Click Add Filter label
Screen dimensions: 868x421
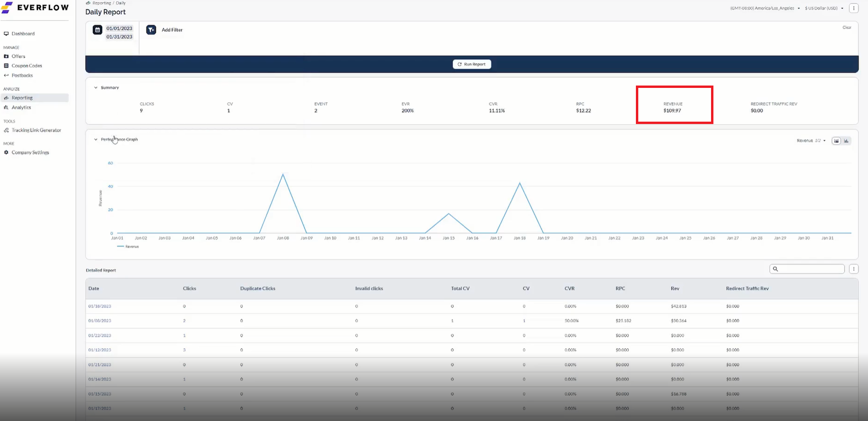click(172, 30)
